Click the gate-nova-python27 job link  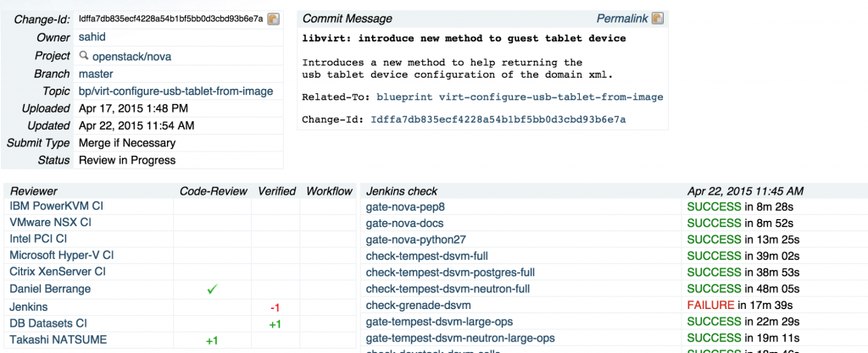[416, 240]
